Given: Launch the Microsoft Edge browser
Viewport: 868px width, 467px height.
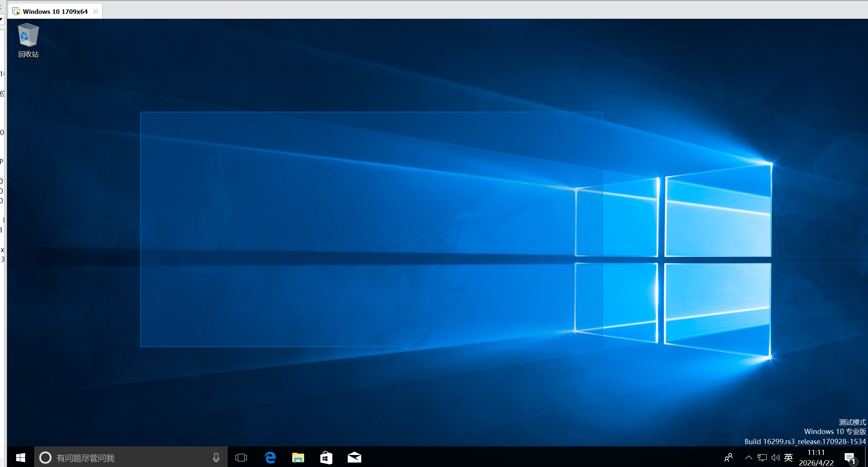Looking at the screenshot, I should pos(270,458).
